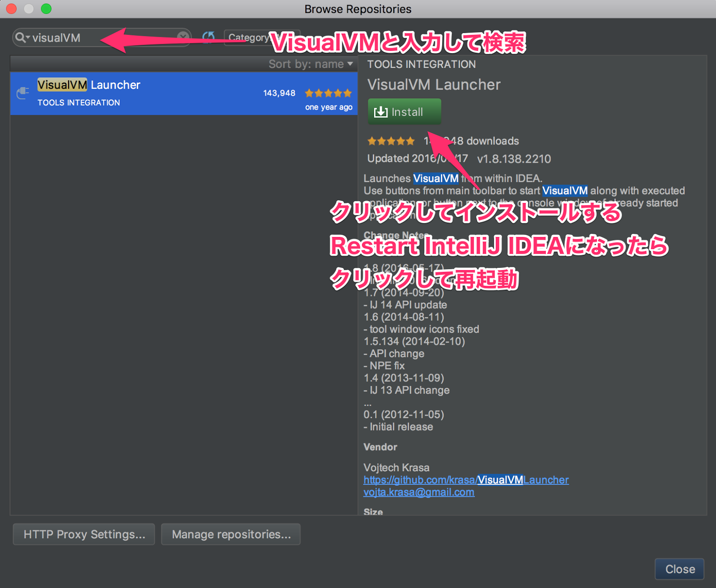Click the one year ago plugin timestamp
716x588 pixels.
click(328, 107)
